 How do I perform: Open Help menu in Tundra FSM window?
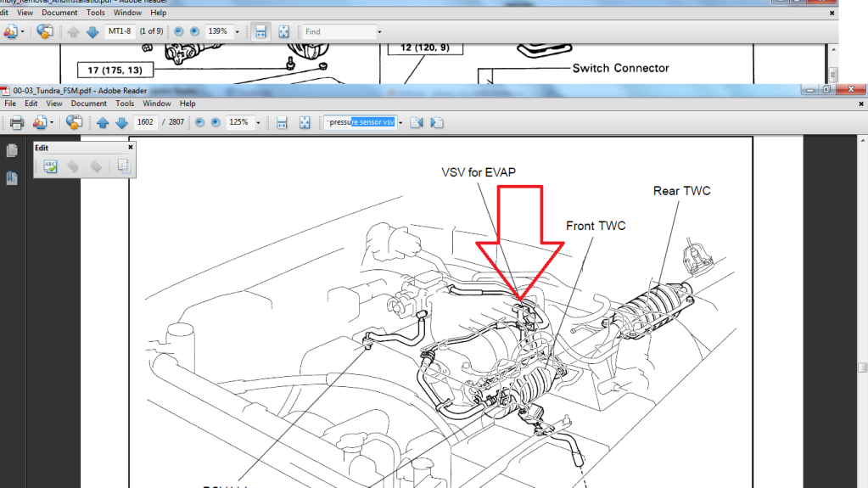188,104
